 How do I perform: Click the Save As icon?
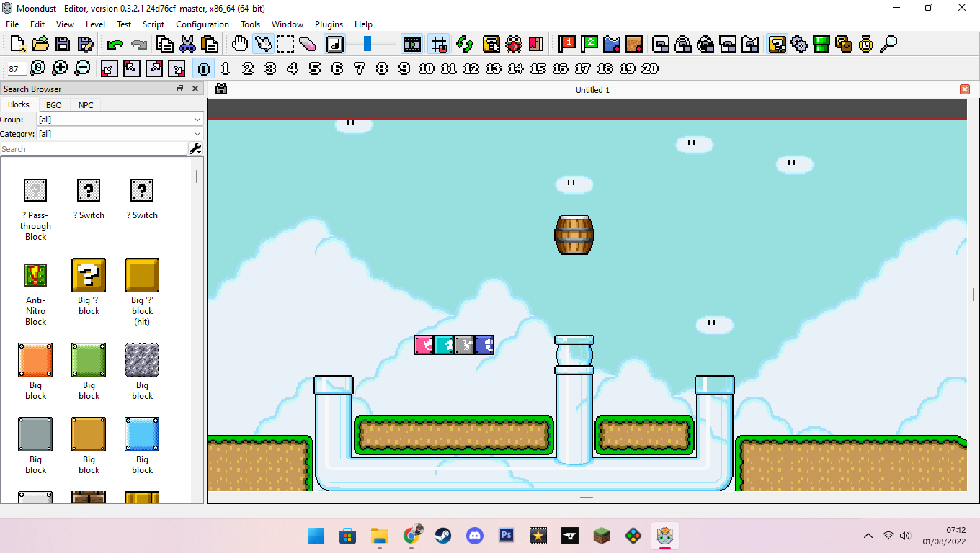coord(85,45)
